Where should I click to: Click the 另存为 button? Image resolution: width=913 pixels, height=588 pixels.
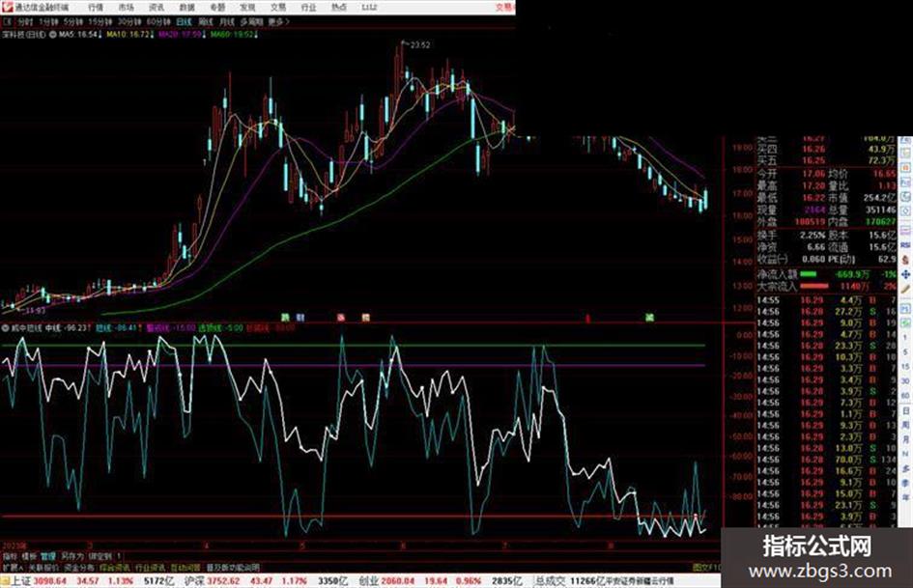point(72,556)
